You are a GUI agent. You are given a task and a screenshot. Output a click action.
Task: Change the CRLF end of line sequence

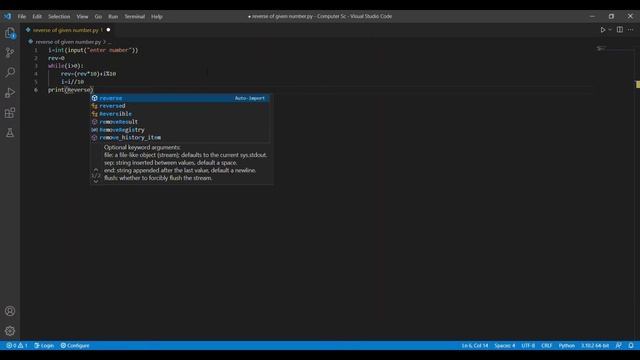pyautogui.click(x=547, y=346)
